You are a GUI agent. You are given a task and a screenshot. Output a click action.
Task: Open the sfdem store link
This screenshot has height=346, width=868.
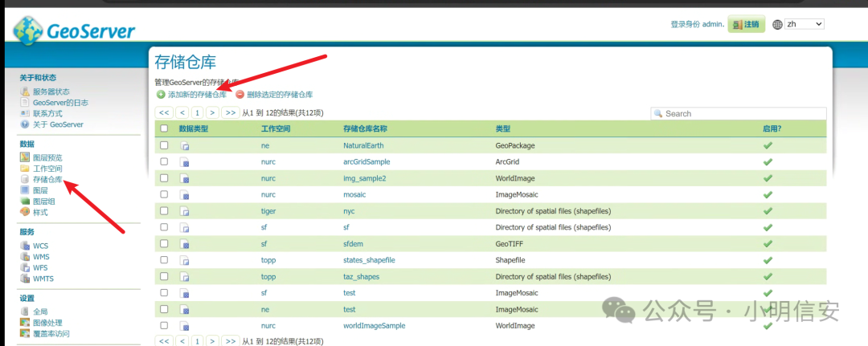(353, 244)
